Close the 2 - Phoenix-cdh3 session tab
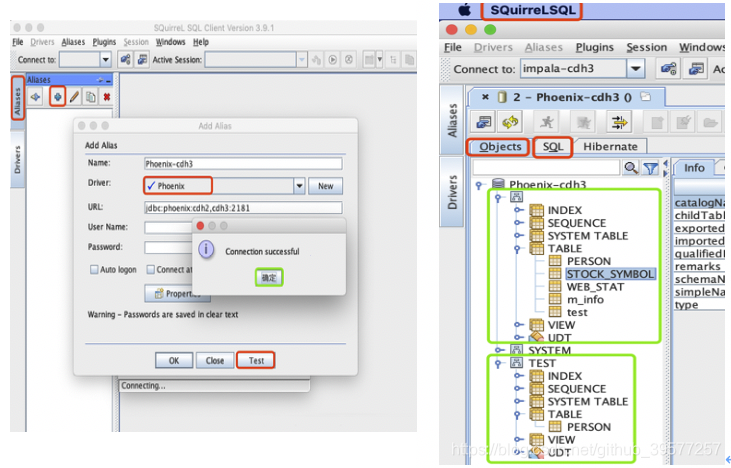731x468 pixels. coord(485,97)
